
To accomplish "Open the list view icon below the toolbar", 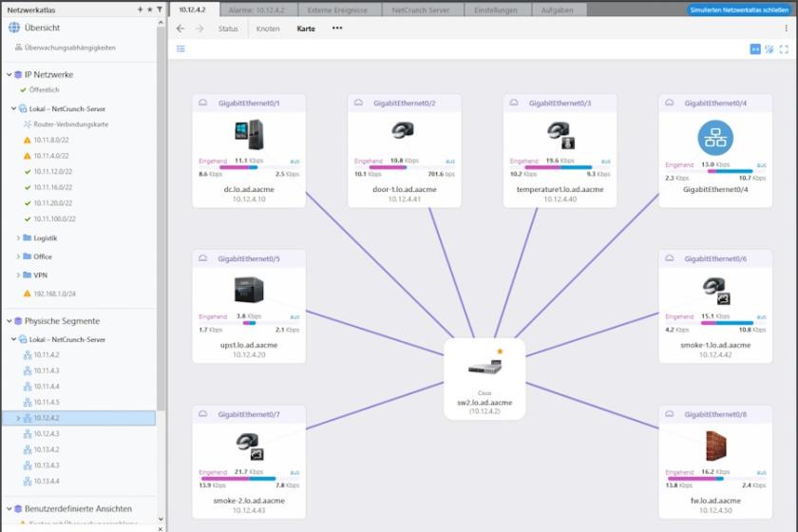I will click(x=180, y=48).
